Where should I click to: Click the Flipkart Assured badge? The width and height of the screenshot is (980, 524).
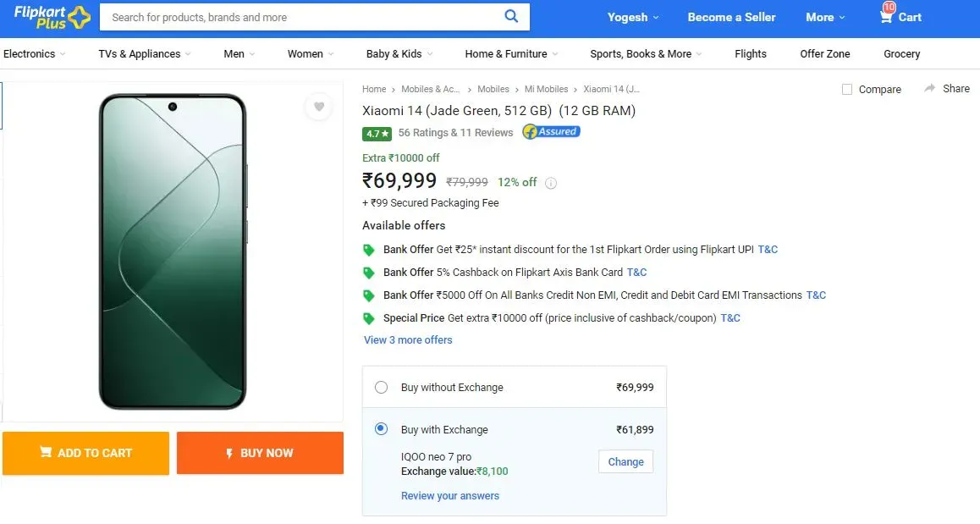pos(551,132)
